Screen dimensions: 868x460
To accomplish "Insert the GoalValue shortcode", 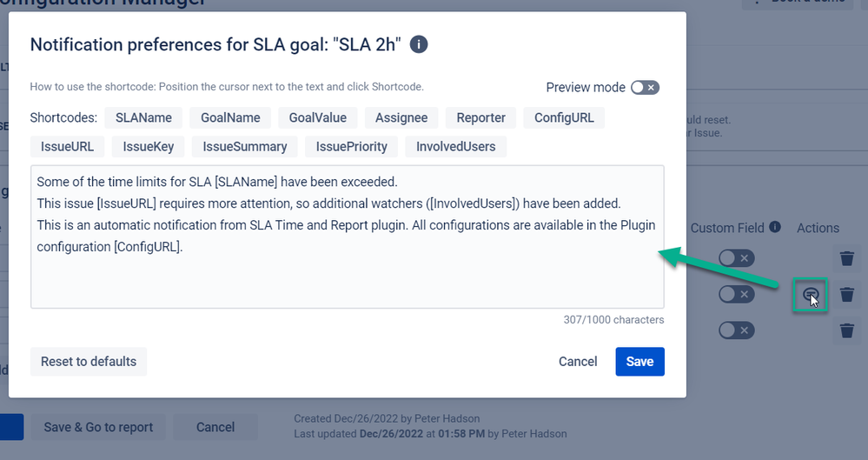I will (x=318, y=117).
